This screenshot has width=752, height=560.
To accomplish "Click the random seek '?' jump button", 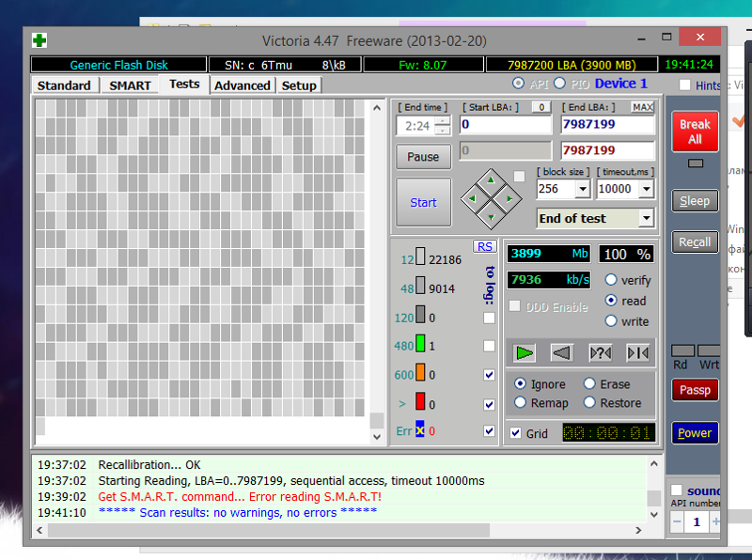I will click(600, 352).
